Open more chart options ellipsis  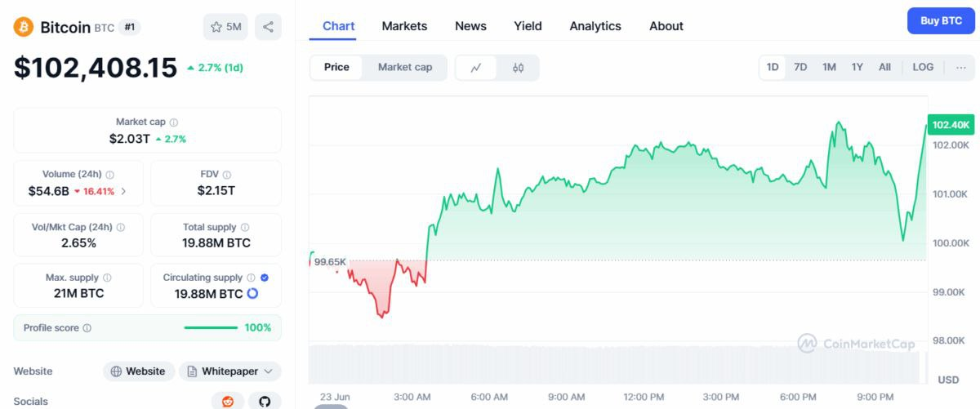960,67
